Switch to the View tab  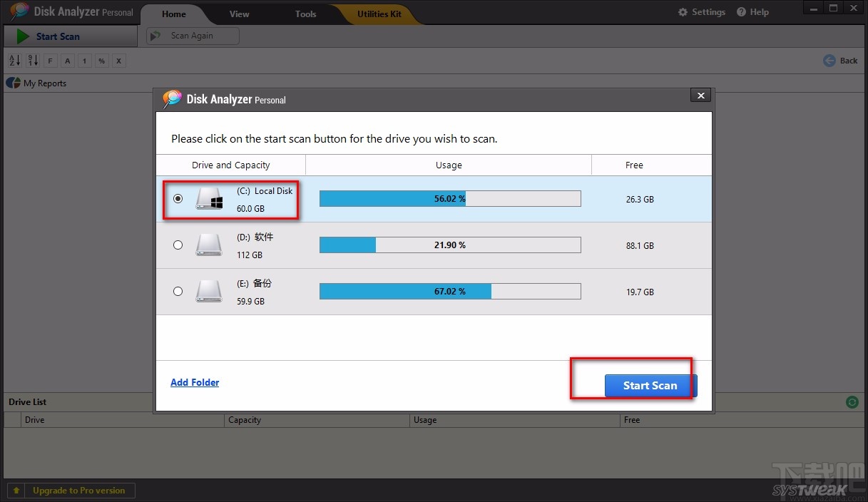(x=239, y=14)
